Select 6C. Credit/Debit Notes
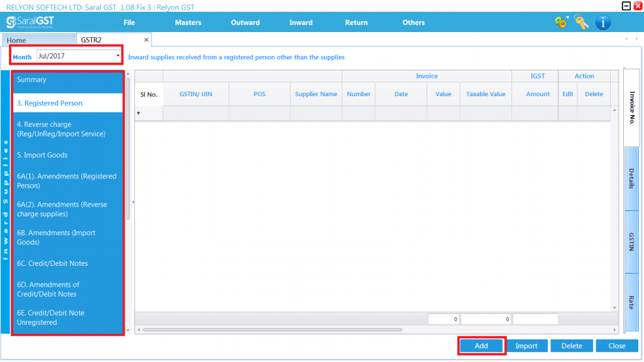Screen dimensions: 644x362 pos(68,263)
